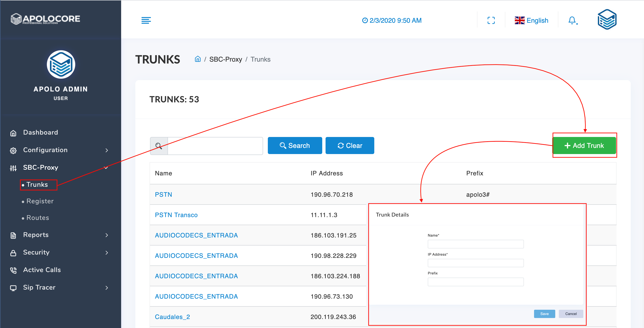The width and height of the screenshot is (644, 328).
Task: Click the Dashboard house icon in sidebar
Action: (13, 133)
